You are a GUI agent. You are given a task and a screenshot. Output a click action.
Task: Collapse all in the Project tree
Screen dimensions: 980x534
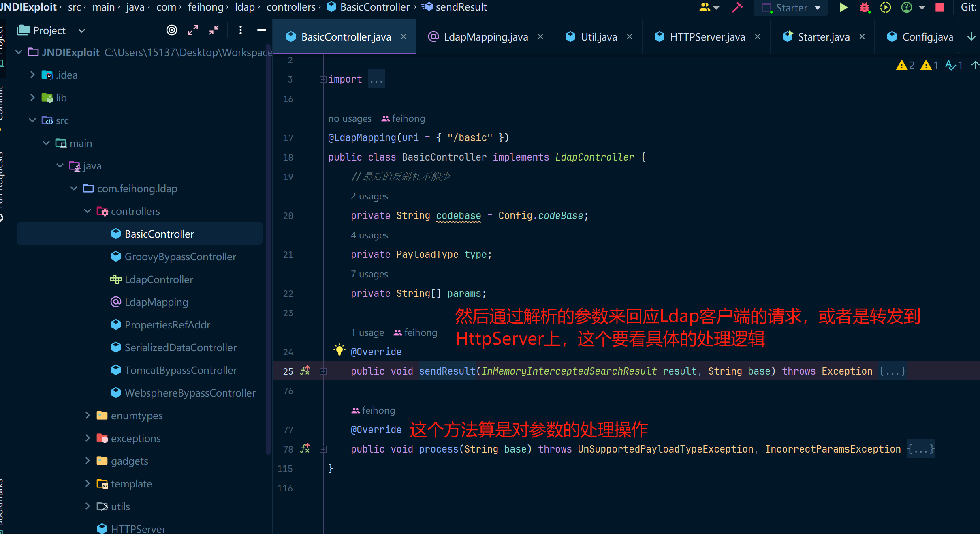(x=214, y=30)
